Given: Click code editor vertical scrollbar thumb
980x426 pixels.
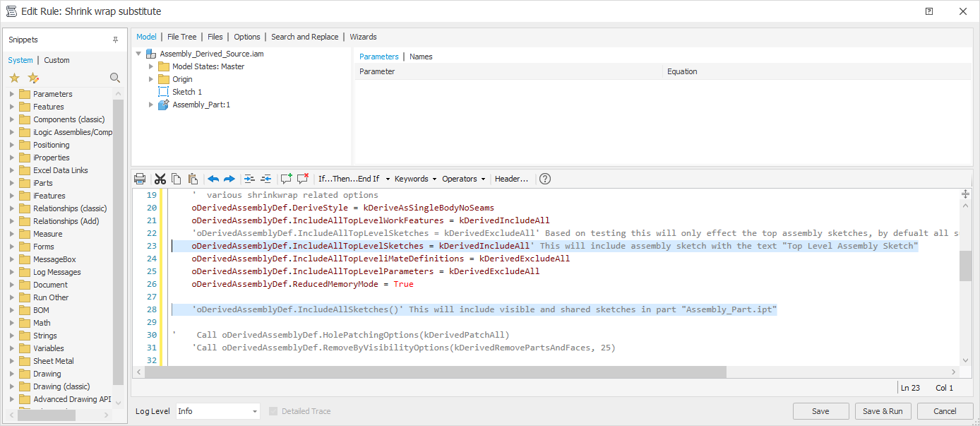Looking at the screenshot, I should (965, 265).
